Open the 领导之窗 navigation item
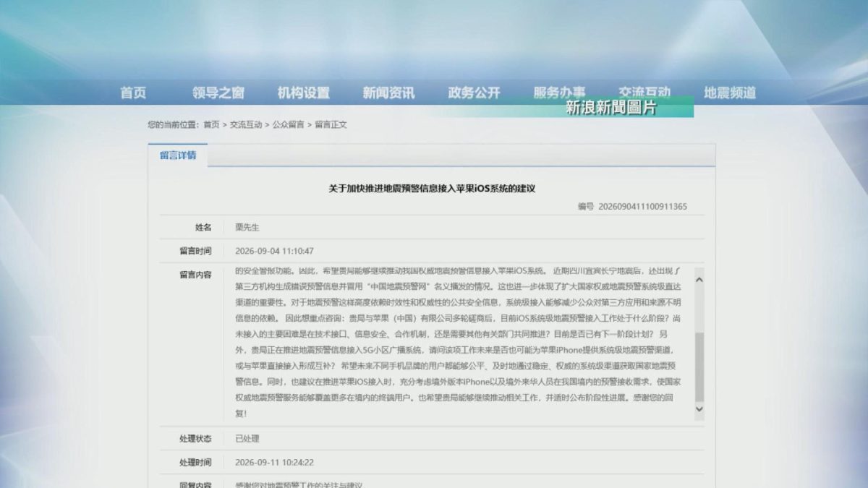 pyautogui.click(x=218, y=93)
